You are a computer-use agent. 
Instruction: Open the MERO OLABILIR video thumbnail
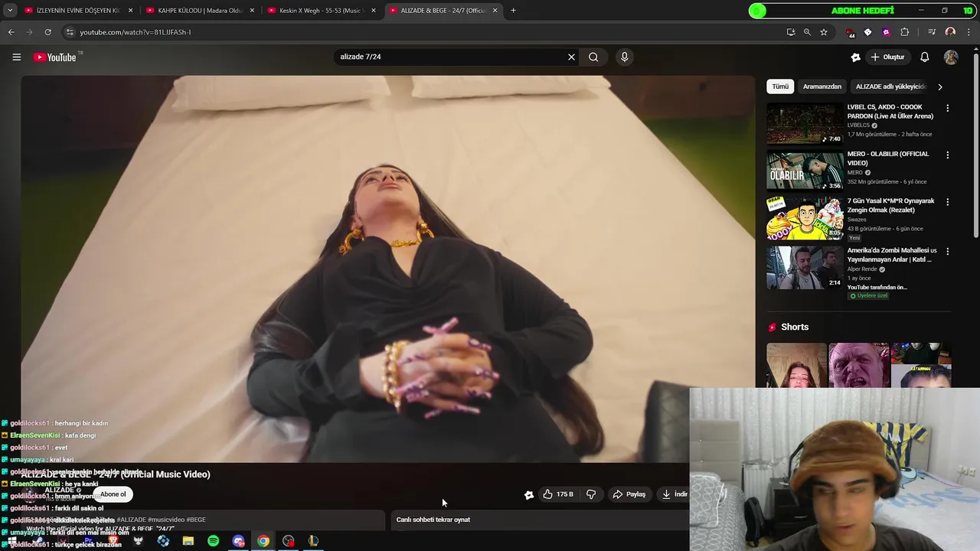(805, 171)
